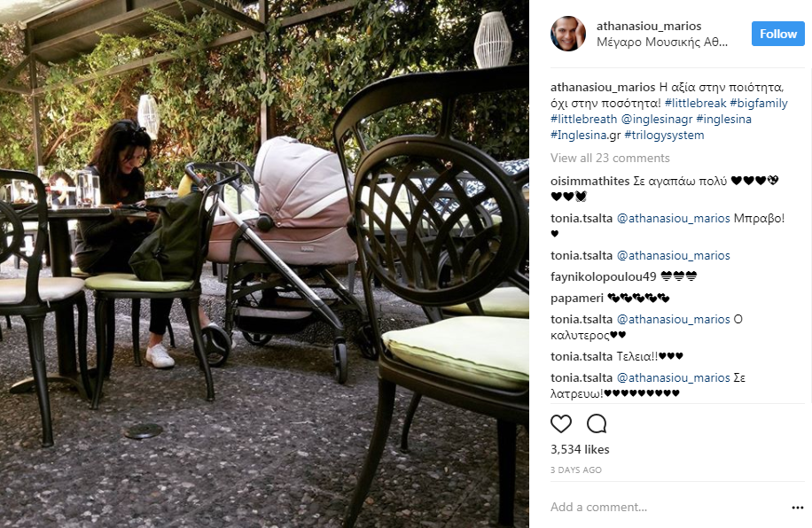Screen dimensions: 812x528
Task: Open the Μέγαρο Μουσικής location link
Action: click(x=662, y=42)
